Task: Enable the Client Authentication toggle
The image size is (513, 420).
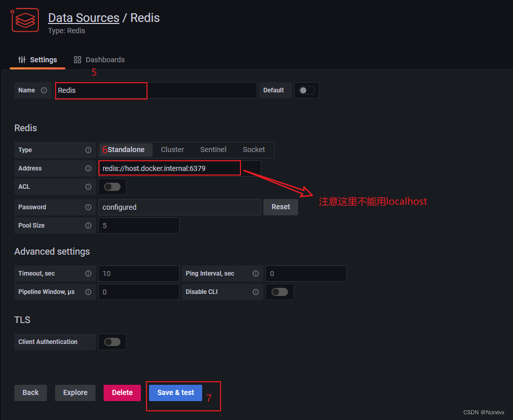Action: click(x=112, y=342)
